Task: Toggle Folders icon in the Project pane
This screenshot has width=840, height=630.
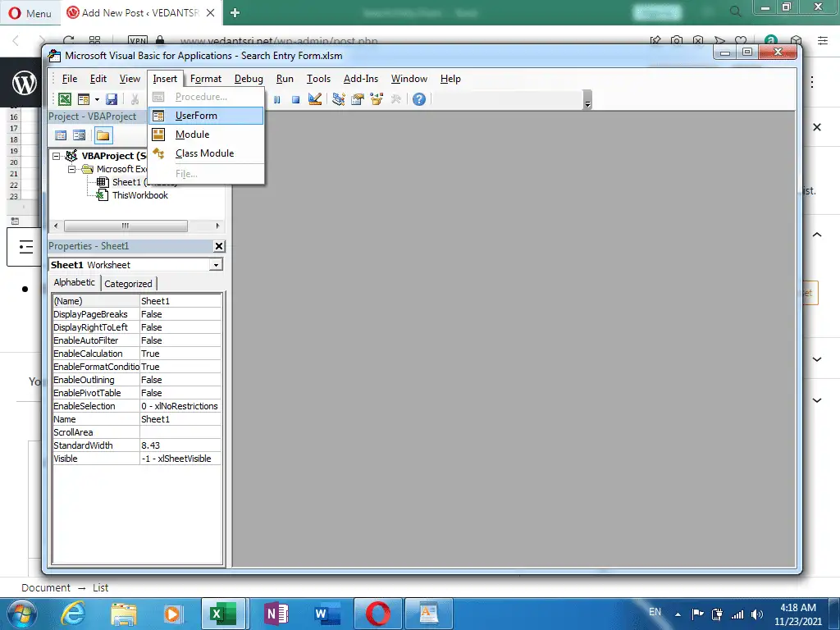Action: pos(103,135)
